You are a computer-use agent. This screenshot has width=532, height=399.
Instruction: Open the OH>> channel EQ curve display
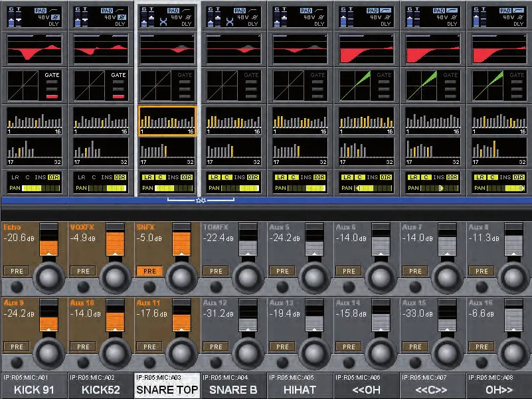tap(499, 49)
